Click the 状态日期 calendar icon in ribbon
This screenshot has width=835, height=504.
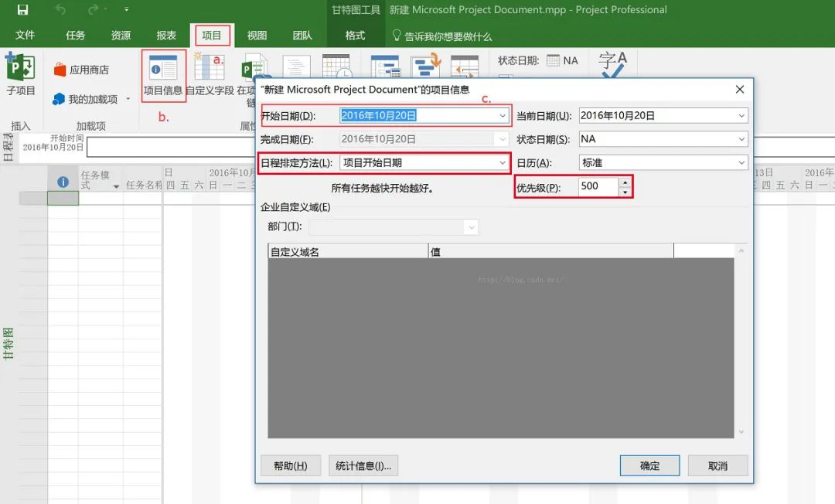click(x=554, y=60)
